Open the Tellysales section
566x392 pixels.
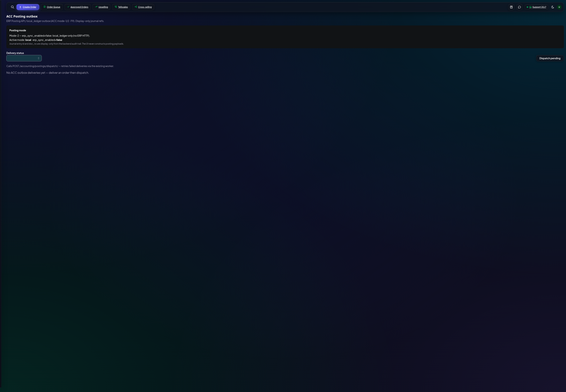point(121,7)
